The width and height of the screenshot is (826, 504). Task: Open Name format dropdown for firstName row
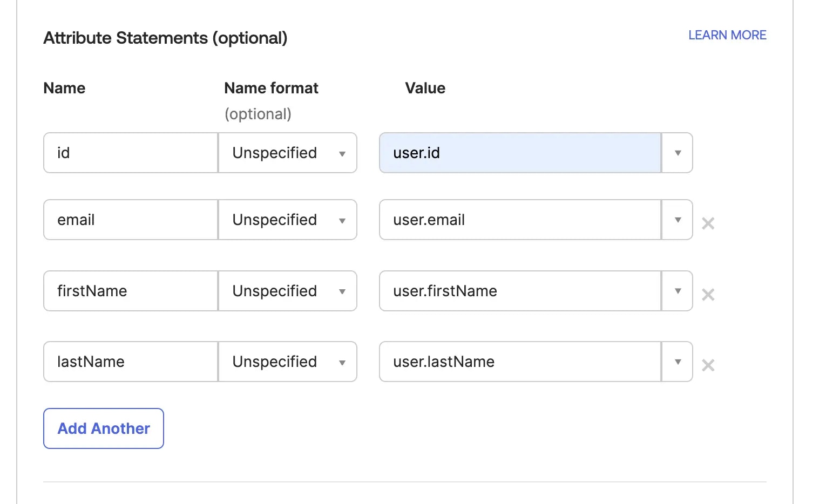(x=288, y=291)
